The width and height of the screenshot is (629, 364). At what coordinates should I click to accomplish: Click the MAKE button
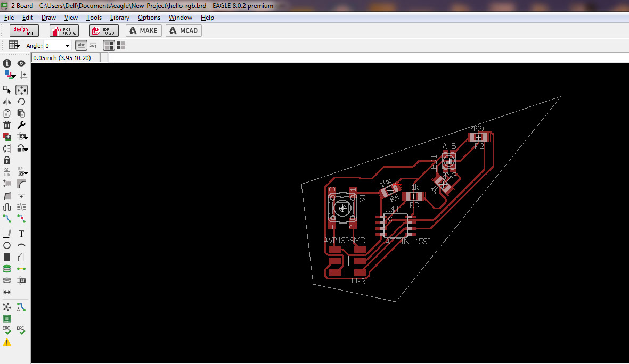tap(144, 31)
